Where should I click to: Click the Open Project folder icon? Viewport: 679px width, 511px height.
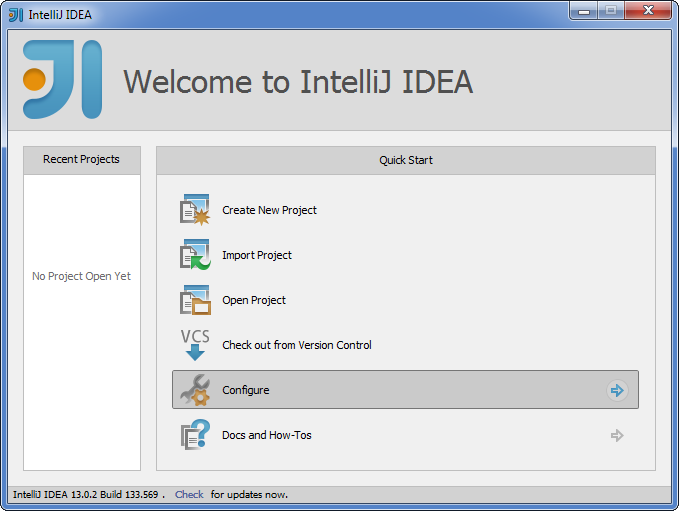195,300
